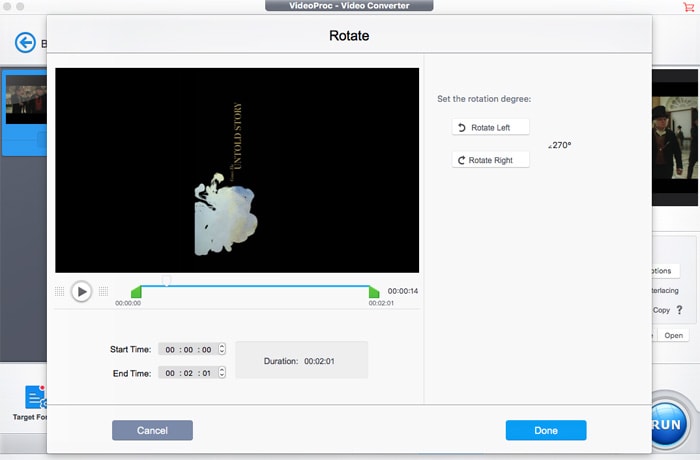This screenshot has width=700, height=460.
Task: Select the green start trim marker
Action: [x=136, y=292]
